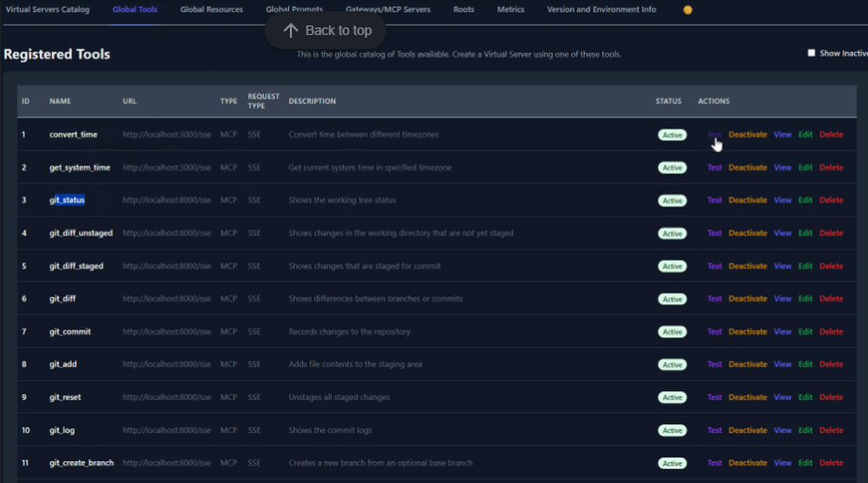Image resolution: width=868 pixels, height=483 pixels.
Task: Open the Roots tab
Action: [x=464, y=10]
